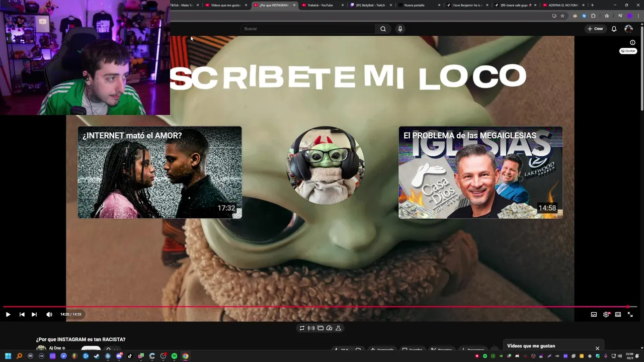Image resolution: width=644 pixels, height=362 pixels.
Task: Open the Chrome three-dot menu
Action: coord(638,16)
